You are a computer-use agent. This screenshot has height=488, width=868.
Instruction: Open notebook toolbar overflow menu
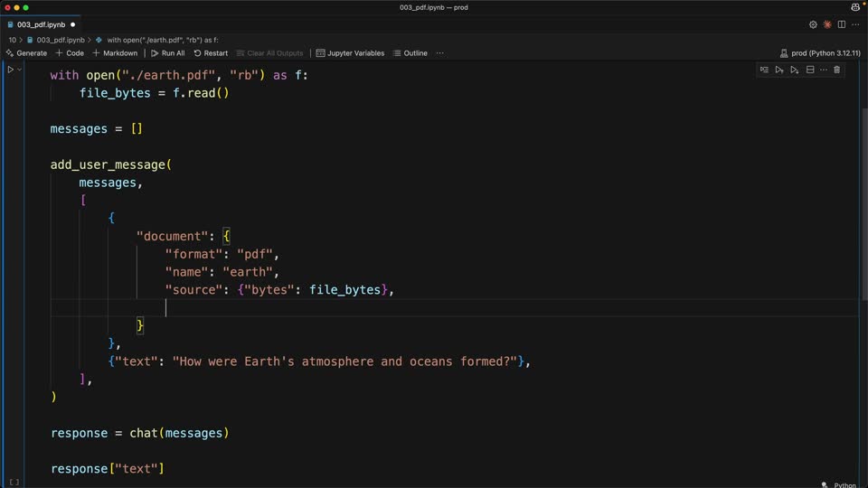click(x=440, y=53)
